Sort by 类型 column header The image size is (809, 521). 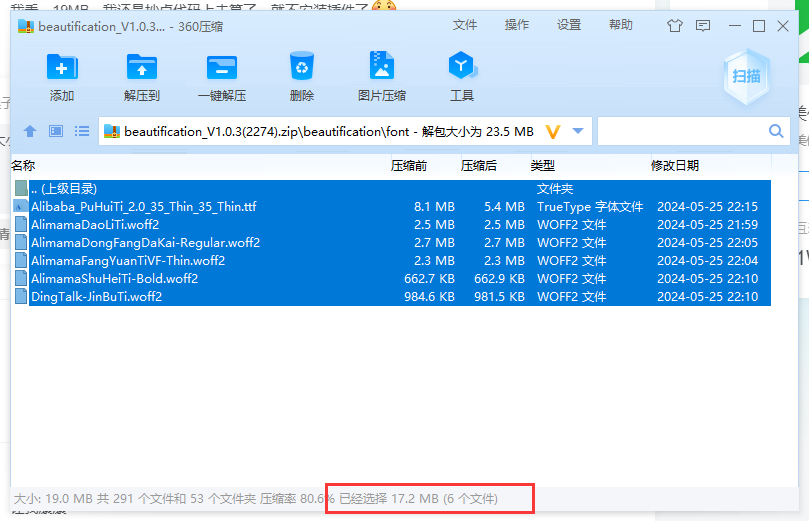click(543, 166)
